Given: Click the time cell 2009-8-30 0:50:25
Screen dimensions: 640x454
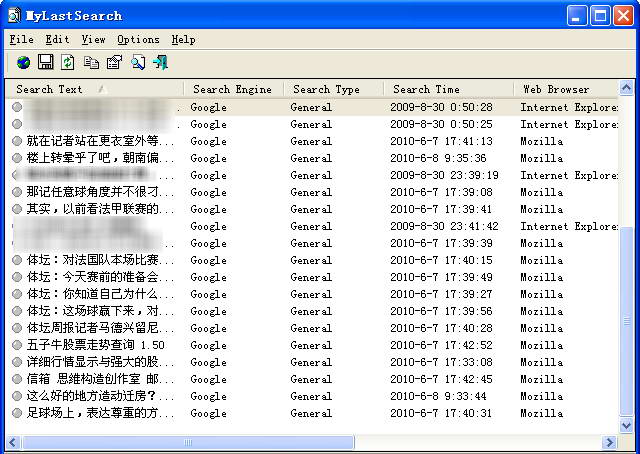Looking at the screenshot, I should pos(441,124).
